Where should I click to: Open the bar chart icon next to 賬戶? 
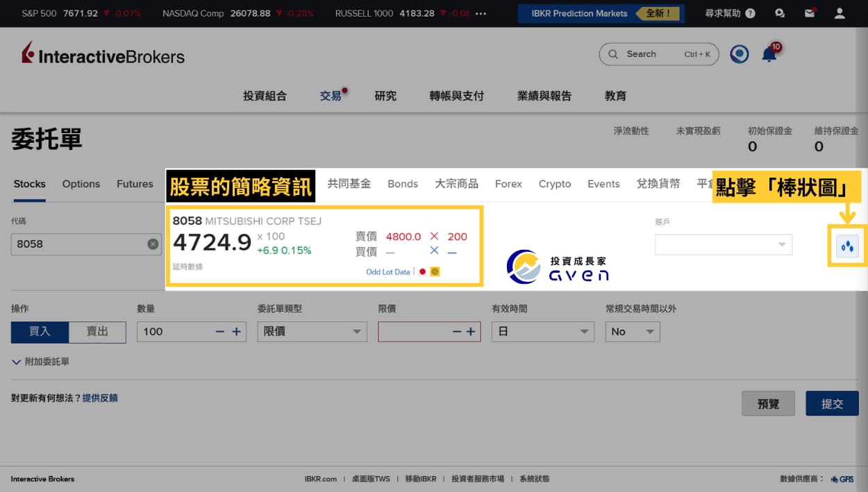pos(847,246)
